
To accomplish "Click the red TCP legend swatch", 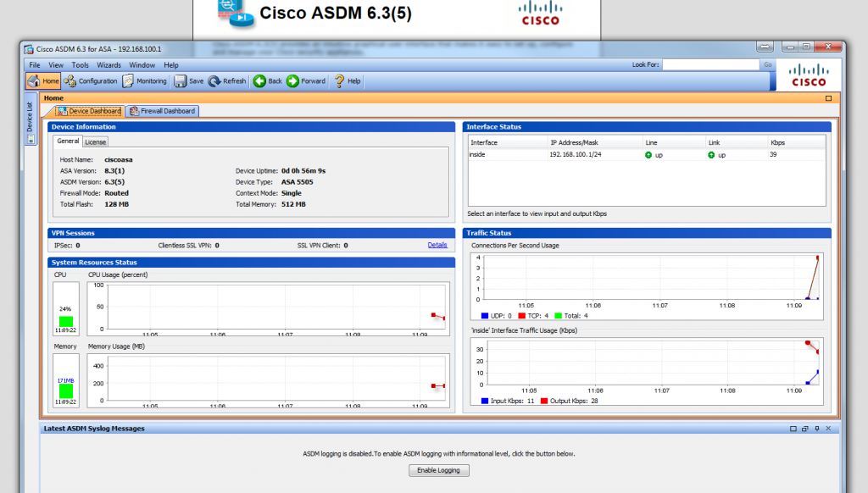I will 521,316.
